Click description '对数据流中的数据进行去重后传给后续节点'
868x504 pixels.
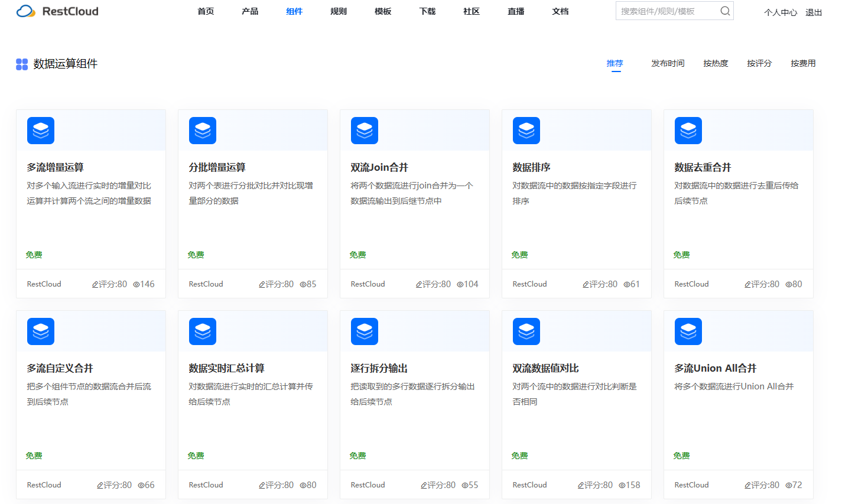point(736,193)
